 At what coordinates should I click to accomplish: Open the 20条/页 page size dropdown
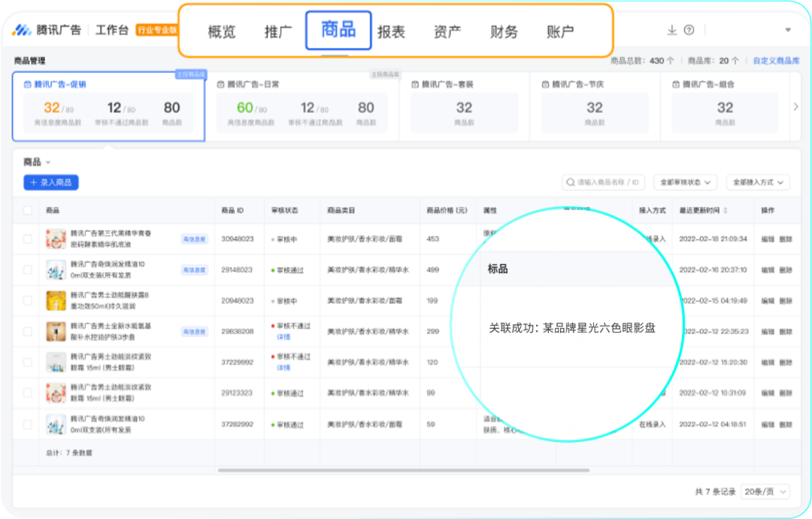[x=765, y=492]
